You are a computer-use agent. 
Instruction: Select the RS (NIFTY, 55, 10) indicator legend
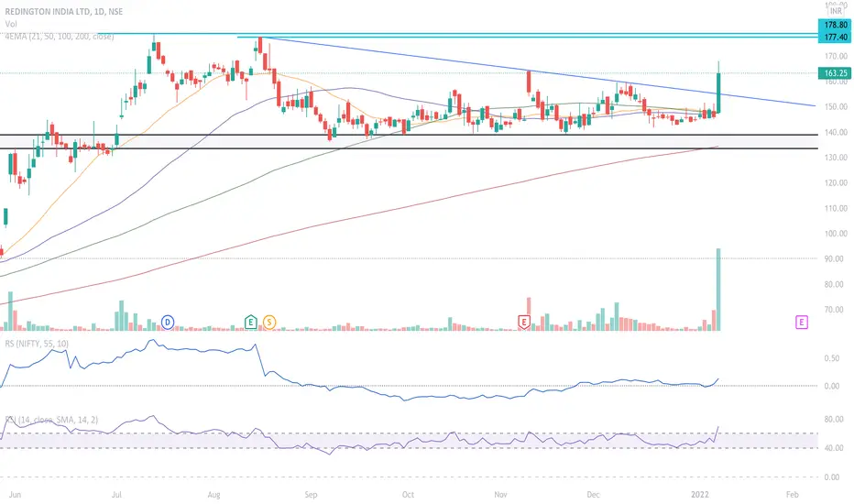point(37,344)
